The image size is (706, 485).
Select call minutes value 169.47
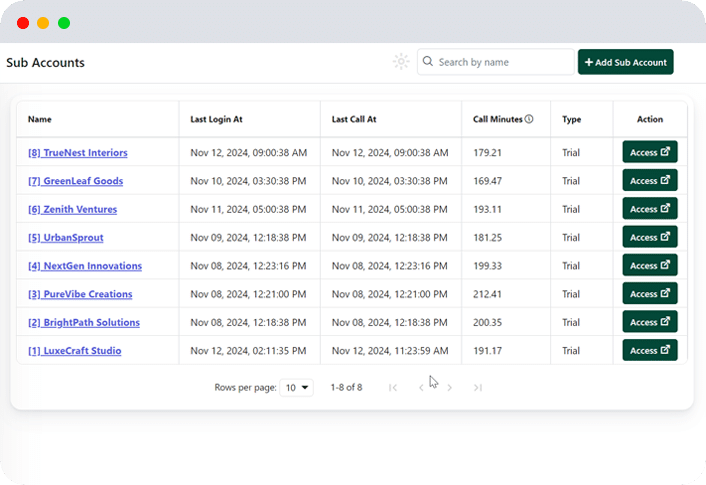487,181
